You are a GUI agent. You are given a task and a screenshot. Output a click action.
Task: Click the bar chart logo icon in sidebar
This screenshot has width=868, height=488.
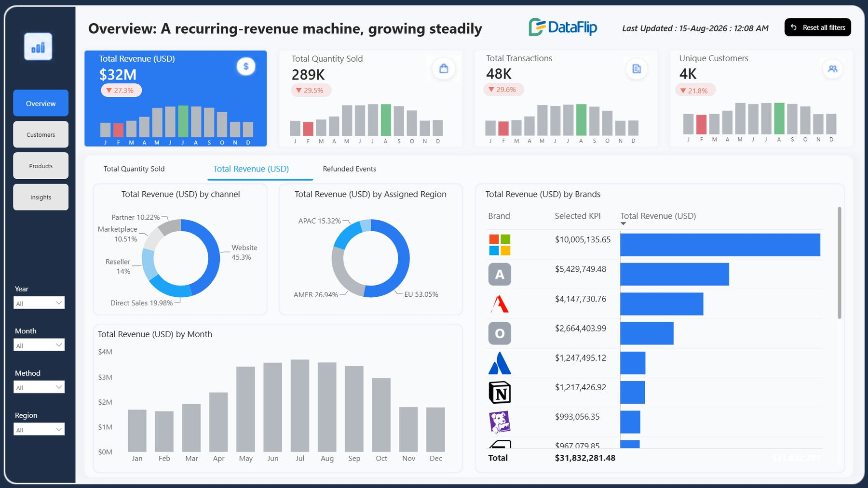(38, 47)
